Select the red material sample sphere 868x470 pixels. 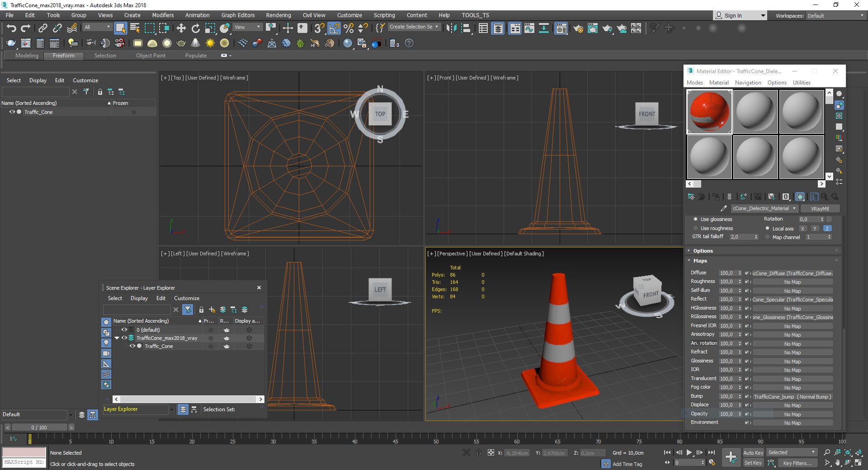709,112
